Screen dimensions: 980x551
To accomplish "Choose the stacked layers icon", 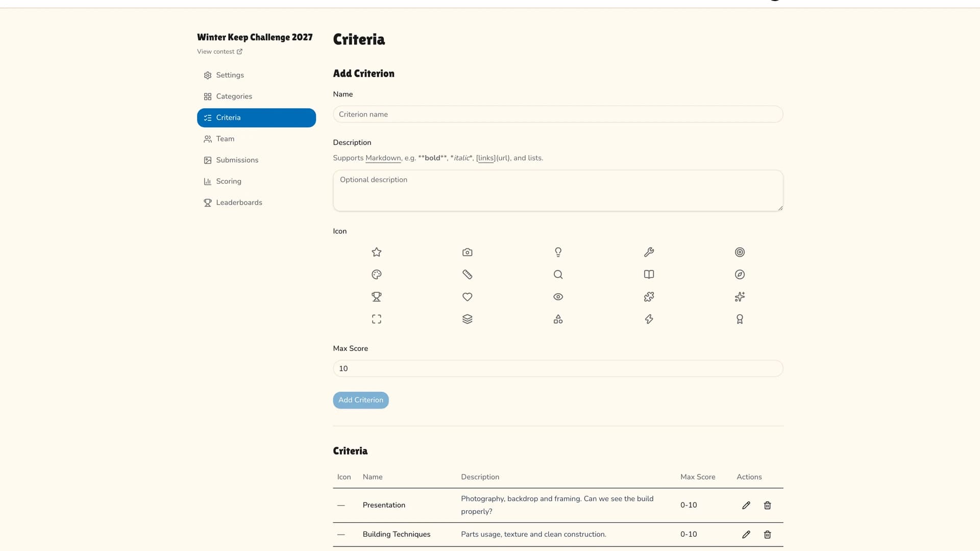I will click(x=467, y=319).
